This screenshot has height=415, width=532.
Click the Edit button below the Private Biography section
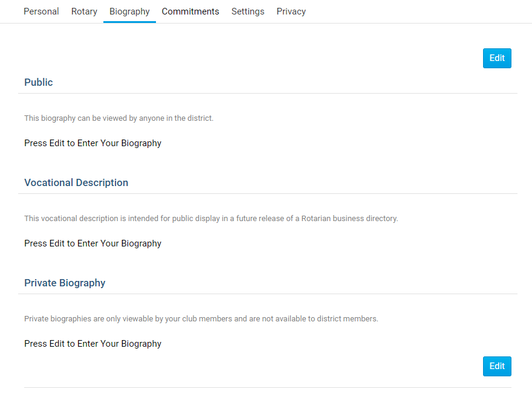pyautogui.click(x=497, y=366)
